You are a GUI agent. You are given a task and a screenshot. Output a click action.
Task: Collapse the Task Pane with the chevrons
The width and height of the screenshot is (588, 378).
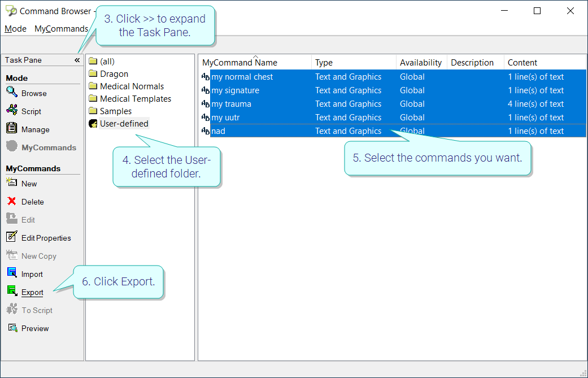coord(77,60)
